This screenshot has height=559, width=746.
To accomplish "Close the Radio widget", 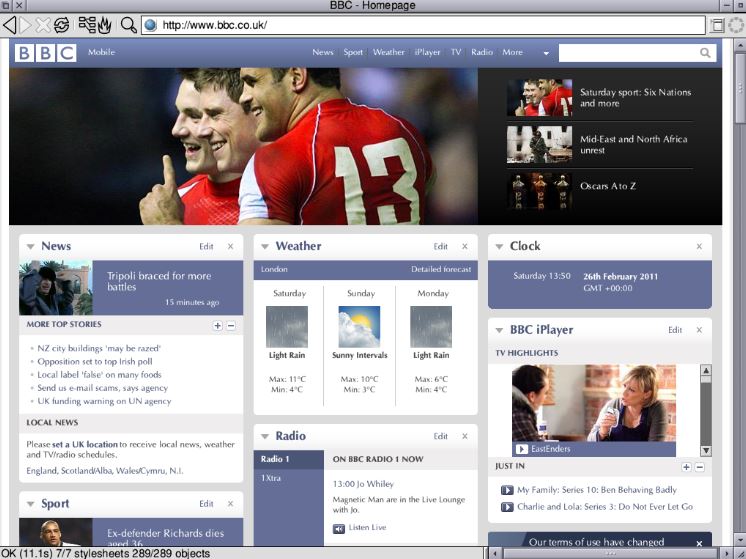I will (465, 436).
